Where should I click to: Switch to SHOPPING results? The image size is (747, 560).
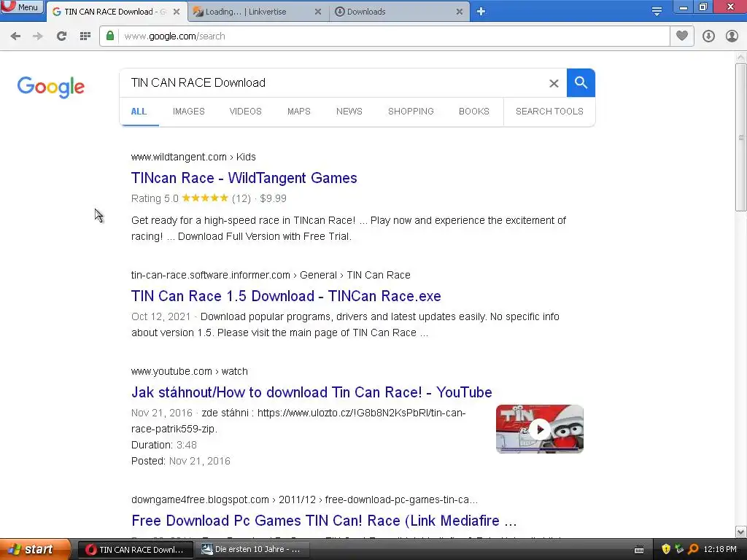click(411, 112)
